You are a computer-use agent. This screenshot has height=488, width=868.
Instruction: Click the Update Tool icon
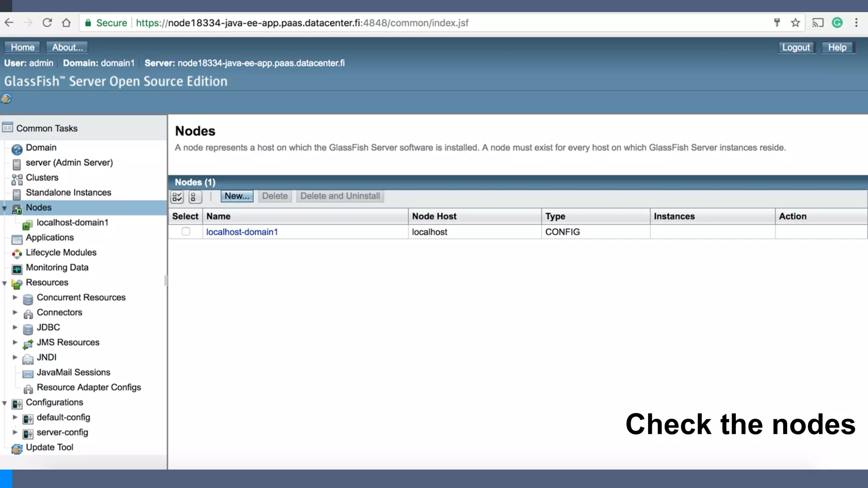(x=17, y=449)
